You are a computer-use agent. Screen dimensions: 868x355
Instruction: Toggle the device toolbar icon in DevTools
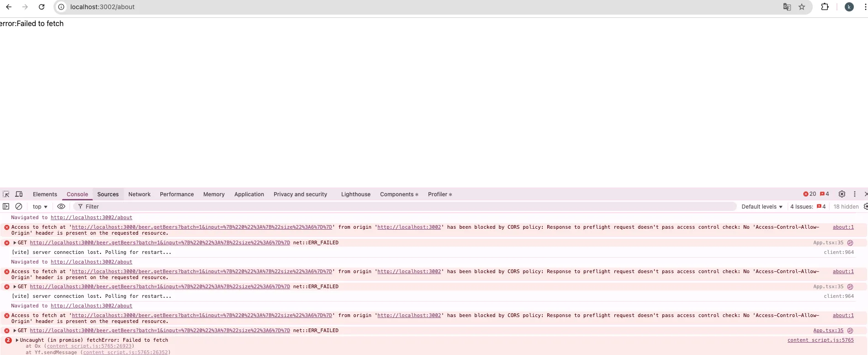pos(19,194)
